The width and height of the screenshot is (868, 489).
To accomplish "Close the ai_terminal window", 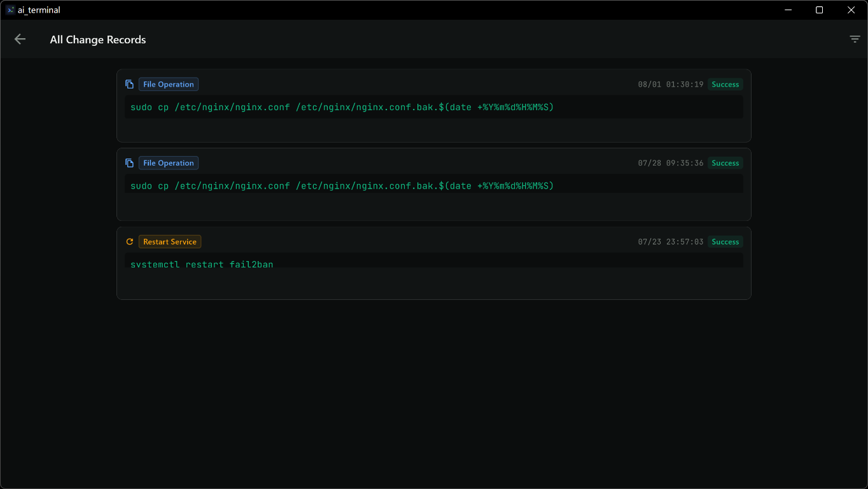I will [x=851, y=10].
